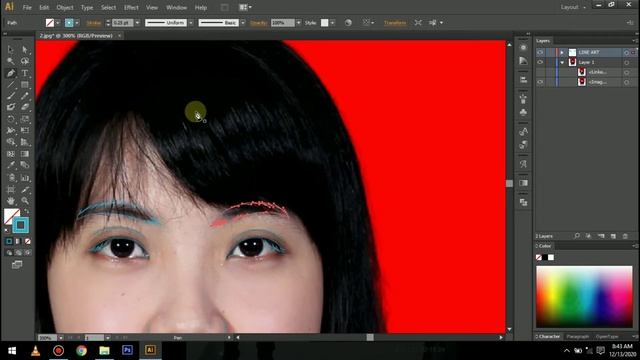Viewport: 640px width, 360px height.
Task: Show the hidden <Linke...> sublayer
Action: (540, 72)
